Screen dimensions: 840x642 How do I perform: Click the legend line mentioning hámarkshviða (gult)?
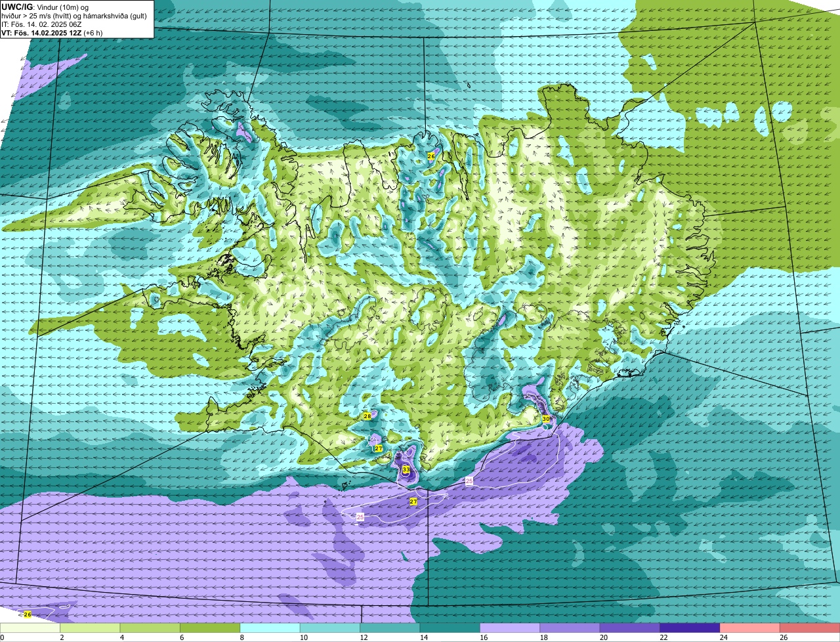[x=74, y=16]
